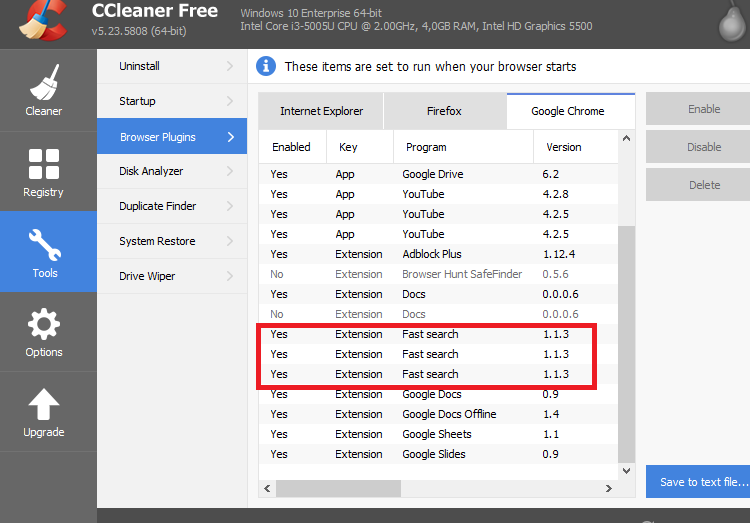
Task: Click the Piriform pear icon
Action: click(x=735, y=22)
